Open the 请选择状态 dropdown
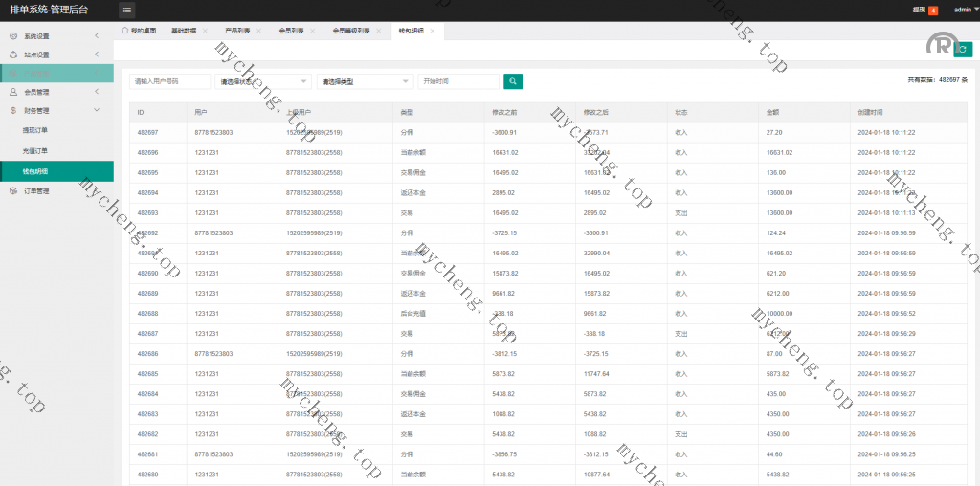Image resolution: width=980 pixels, height=486 pixels. [263, 81]
